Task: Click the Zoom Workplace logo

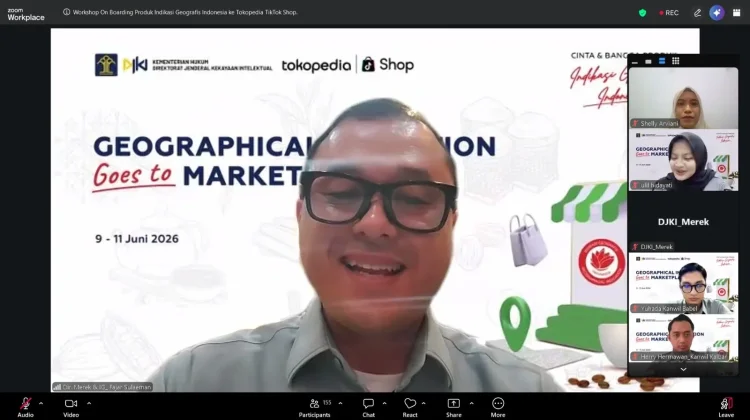Action: coord(26,14)
